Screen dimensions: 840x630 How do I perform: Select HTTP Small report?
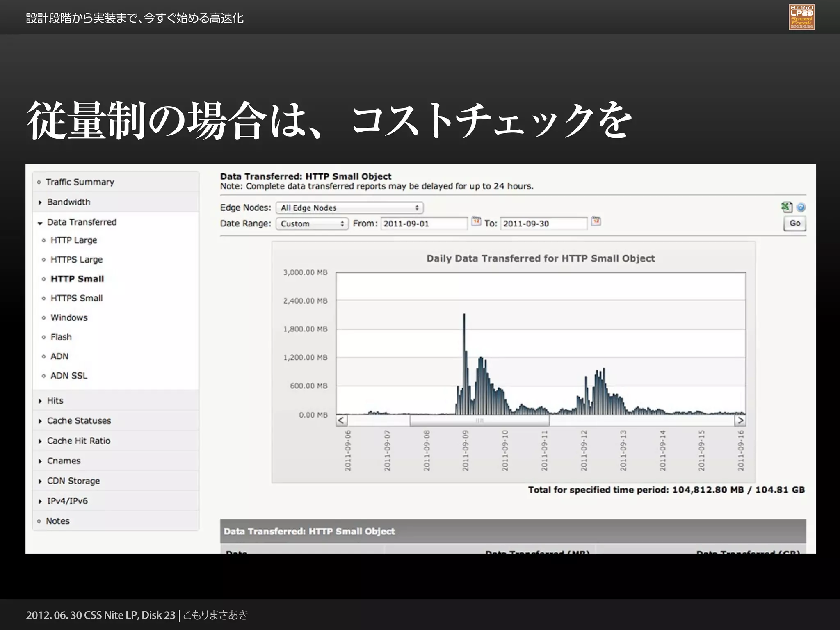click(x=77, y=279)
